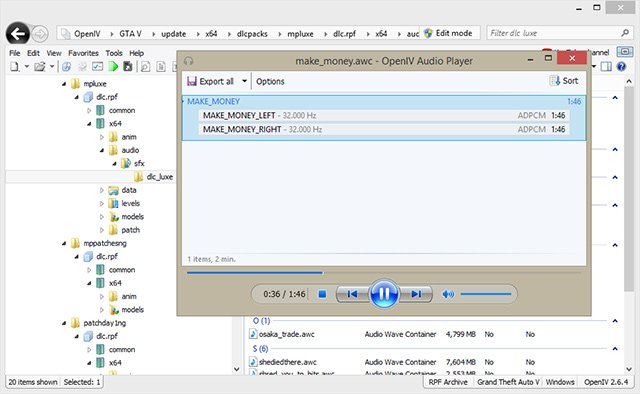Select the MAKE_MONEY track header
Screen dimensions: 640x394
384,101
